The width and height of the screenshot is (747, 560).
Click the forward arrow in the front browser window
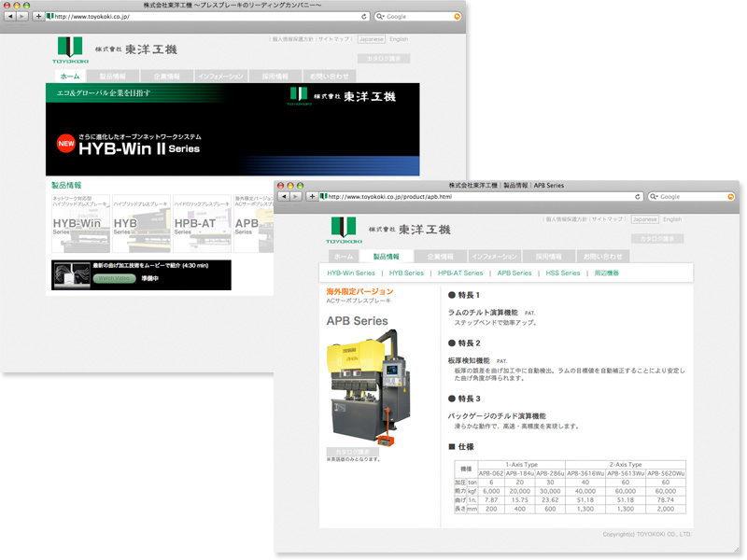pyautogui.click(x=295, y=197)
